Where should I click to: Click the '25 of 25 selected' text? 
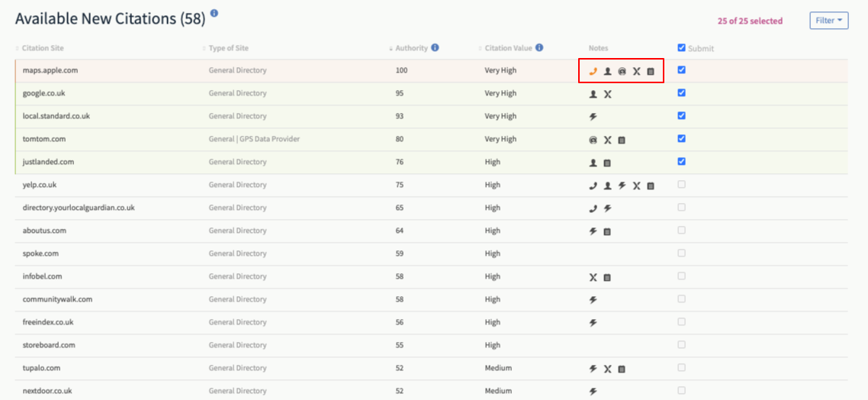750,21
